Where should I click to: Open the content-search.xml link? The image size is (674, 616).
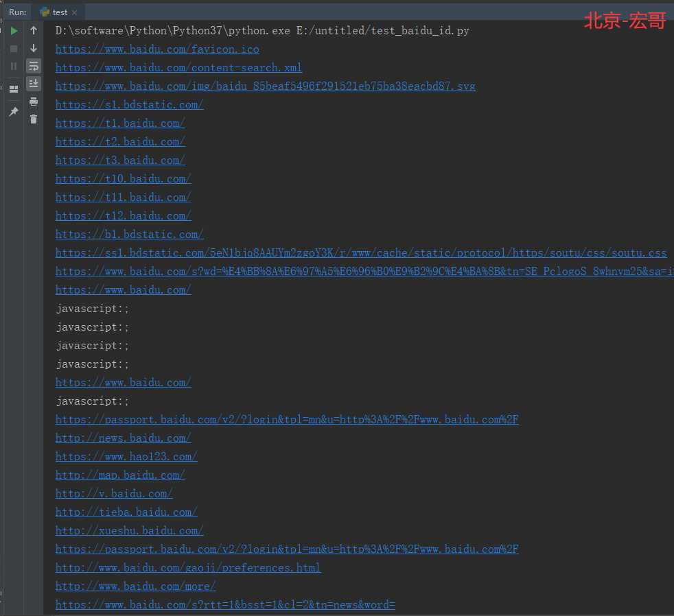pyautogui.click(x=178, y=68)
